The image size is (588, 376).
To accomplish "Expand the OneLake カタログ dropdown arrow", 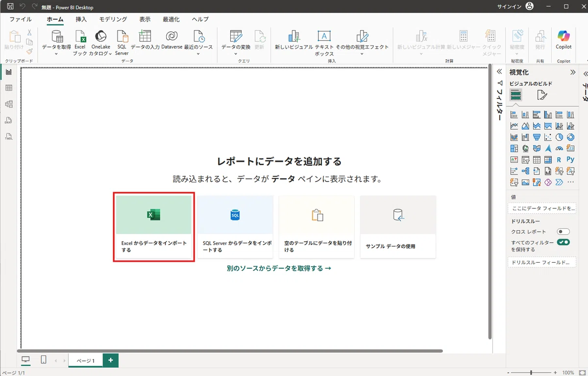I will click(x=110, y=53).
